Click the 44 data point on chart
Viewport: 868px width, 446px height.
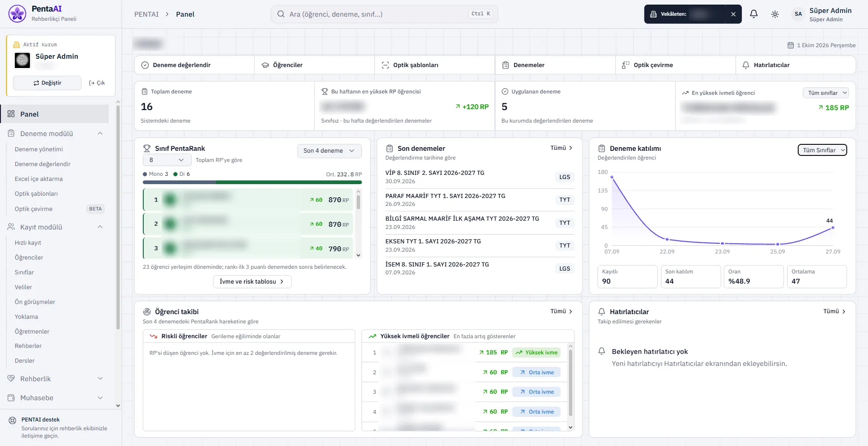coord(833,228)
